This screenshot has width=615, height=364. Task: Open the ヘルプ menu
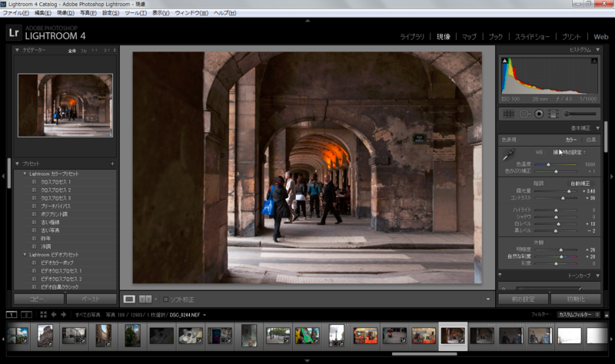click(224, 13)
